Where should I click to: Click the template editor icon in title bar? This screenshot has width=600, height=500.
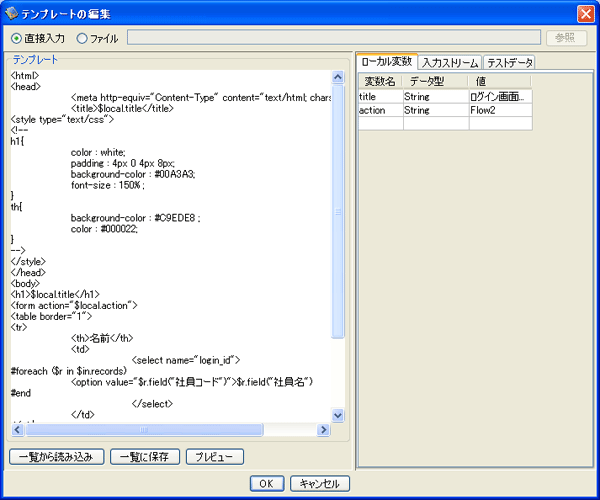11,12
